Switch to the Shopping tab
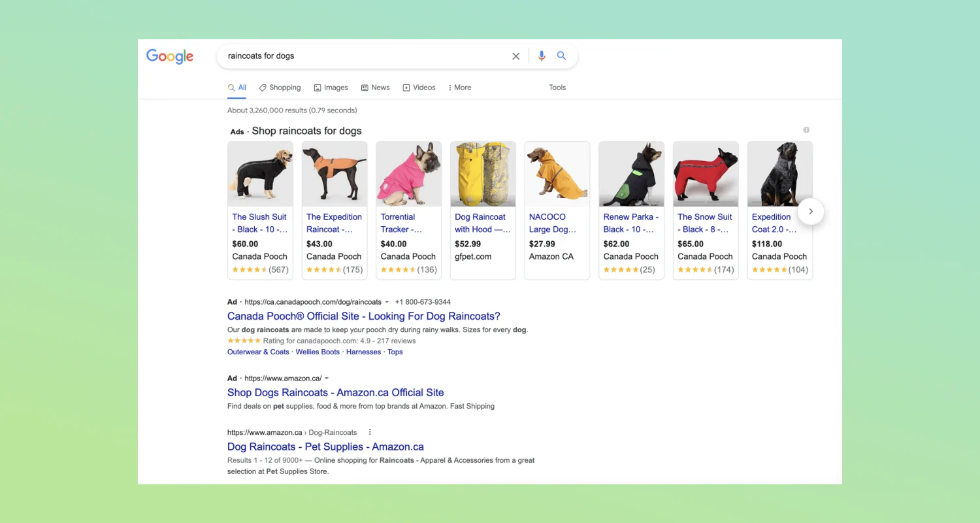Image resolution: width=980 pixels, height=523 pixels. [x=284, y=87]
